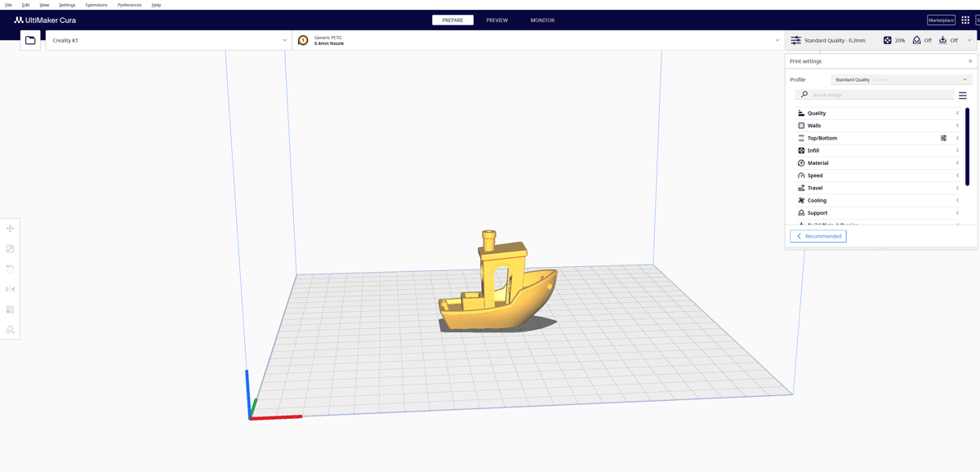Expand the Infill settings chevron
Screen dimensions: 980x472
pos(958,150)
